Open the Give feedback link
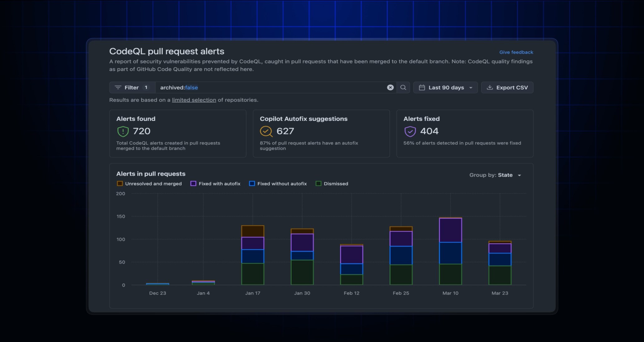644x342 pixels. (516, 52)
